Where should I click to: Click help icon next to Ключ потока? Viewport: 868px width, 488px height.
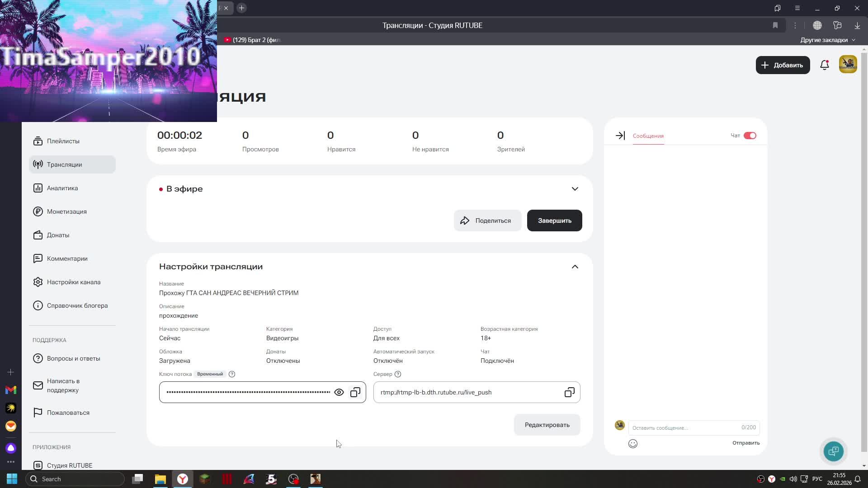click(232, 374)
